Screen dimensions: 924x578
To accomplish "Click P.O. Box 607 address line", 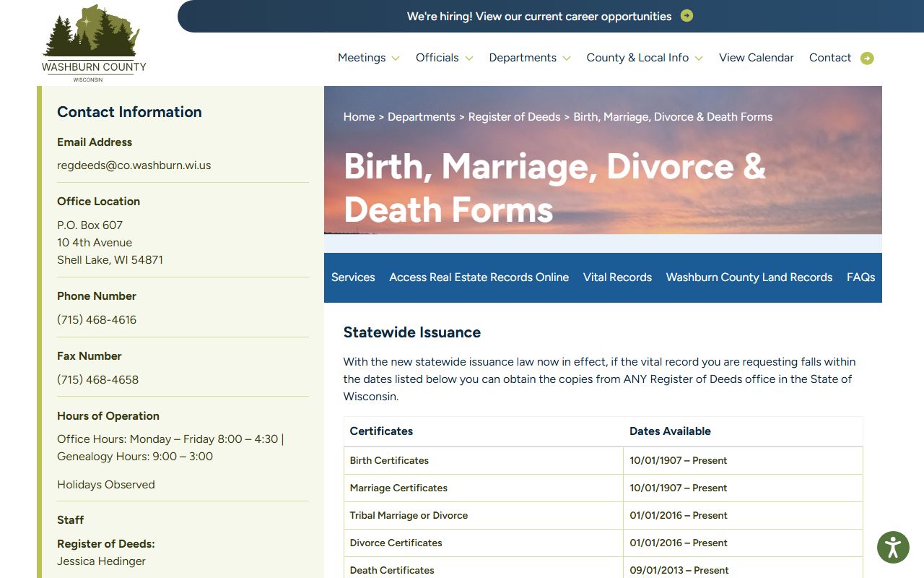I will [x=90, y=225].
